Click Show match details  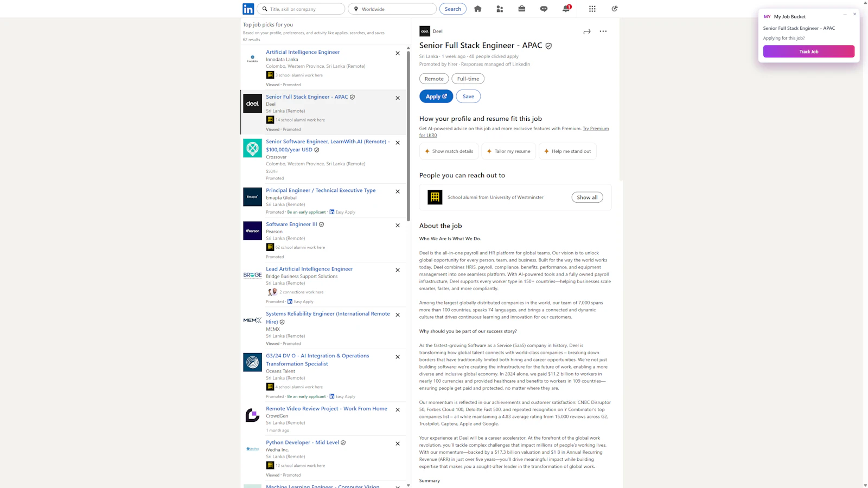[x=449, y=151]
